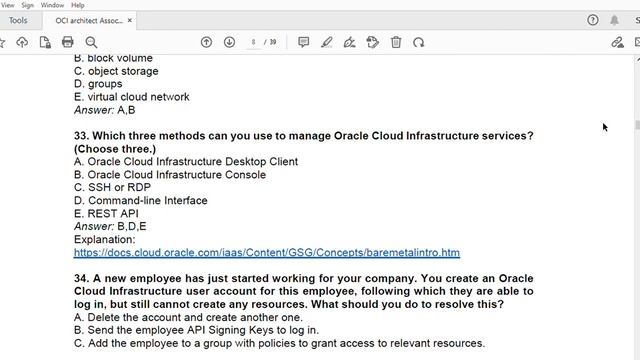Open the Window menu
The height and width of the screenshot is (360, 640).
pyautogui.click(x=52, y=5)
